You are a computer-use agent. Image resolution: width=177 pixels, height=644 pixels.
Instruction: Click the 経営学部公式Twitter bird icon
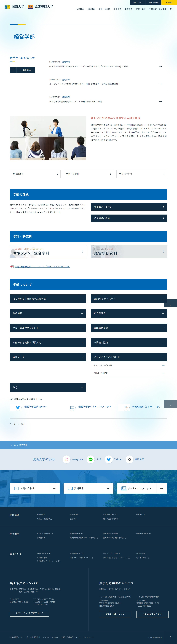[x=18, y=407]
